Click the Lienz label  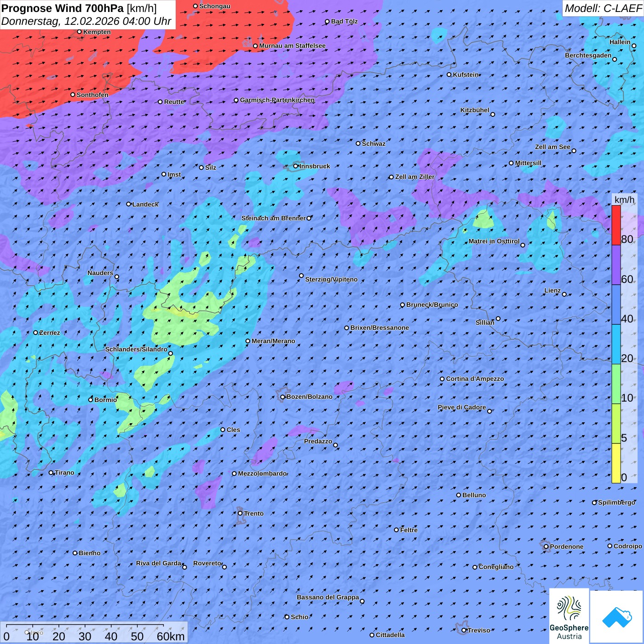pos(552,290)
